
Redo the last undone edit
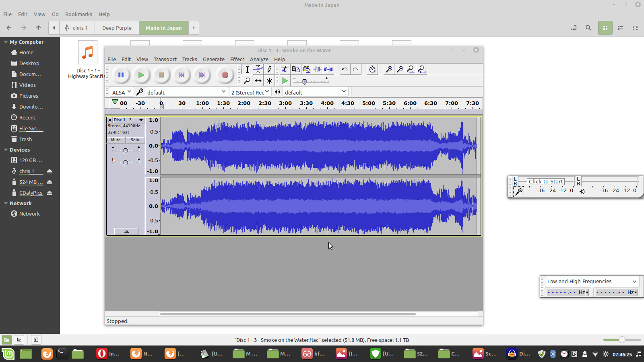pos(355,69)
